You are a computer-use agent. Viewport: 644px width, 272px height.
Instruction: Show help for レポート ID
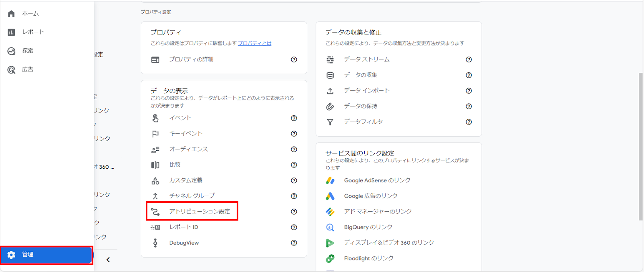tap(294, 227)
